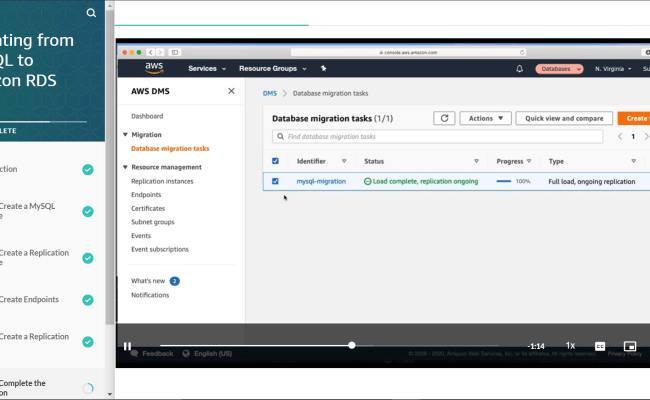This screenshot has height=400, width=650.
Task: Click browser forward arrow in Safari toolbar
Action: click(160, 52)
